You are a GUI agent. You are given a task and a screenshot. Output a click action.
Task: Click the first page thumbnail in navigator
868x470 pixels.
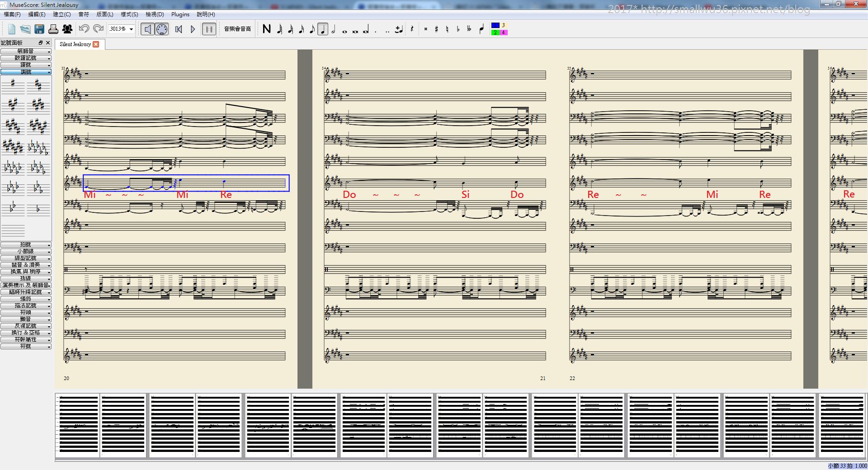click(78, 425)
